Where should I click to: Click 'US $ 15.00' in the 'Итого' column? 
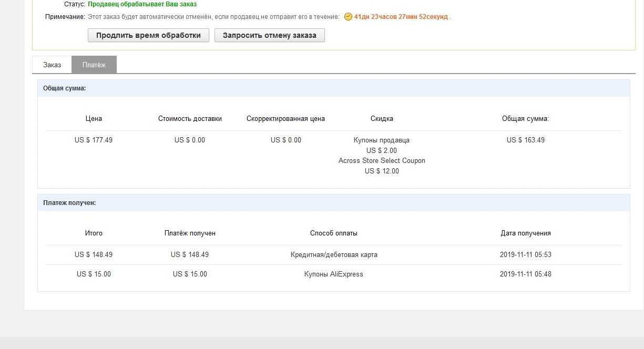pos(94,274)
